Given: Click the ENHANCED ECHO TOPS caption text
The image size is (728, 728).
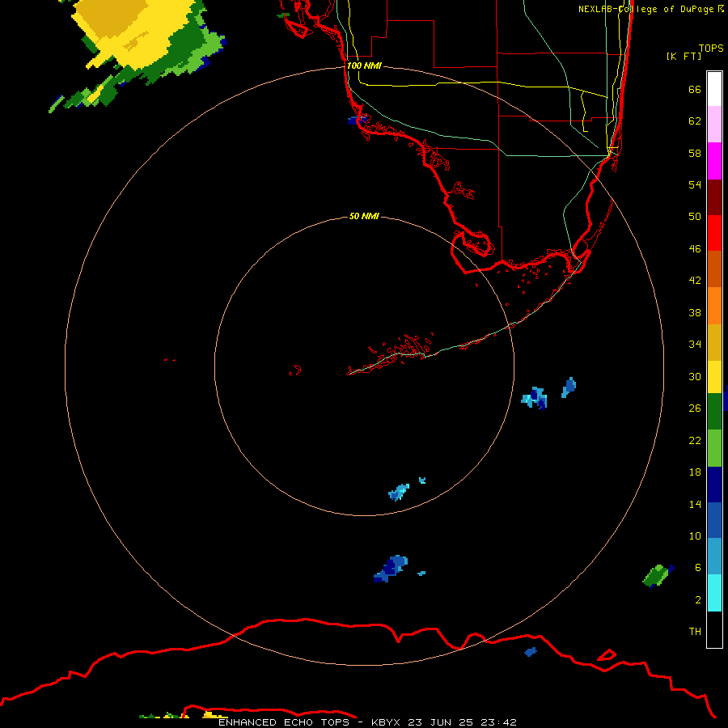Looking at the screenshot, I should [284, 722].
